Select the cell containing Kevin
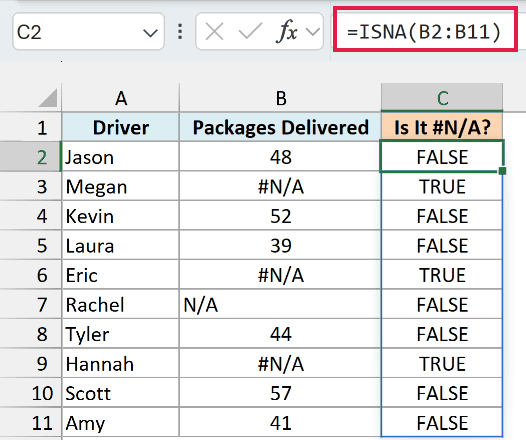The image size is (526, 440). pos(121,216)
